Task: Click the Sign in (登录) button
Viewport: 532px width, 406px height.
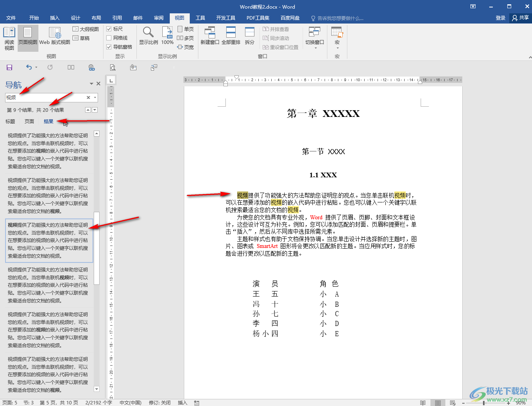Action: pyautogui.click(x=501, y=18)
